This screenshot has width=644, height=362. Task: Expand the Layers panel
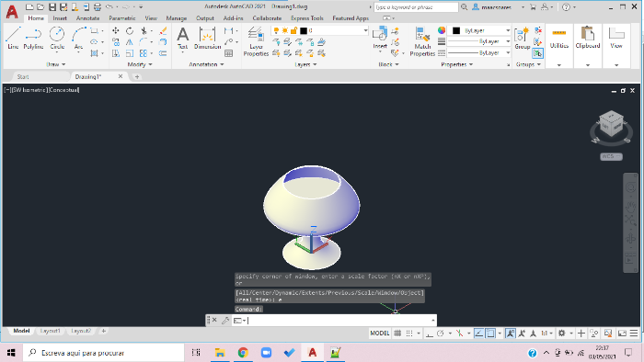point(305,64)
